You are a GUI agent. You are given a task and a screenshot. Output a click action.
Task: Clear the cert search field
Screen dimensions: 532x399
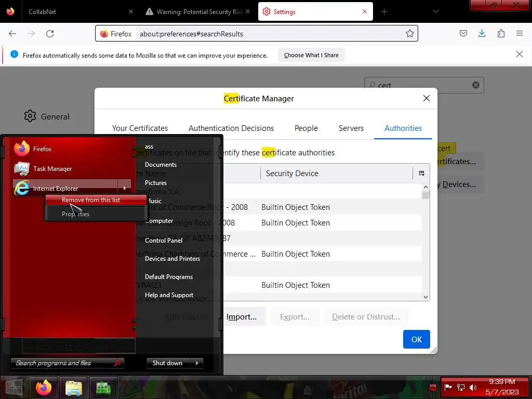(x=476, y=85)
